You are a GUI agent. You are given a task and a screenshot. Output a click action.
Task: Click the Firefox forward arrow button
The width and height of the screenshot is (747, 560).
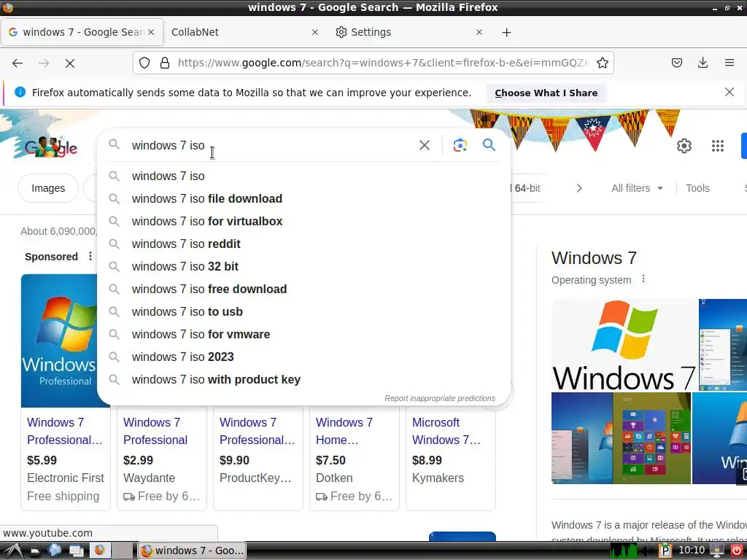tap(44, 63)
